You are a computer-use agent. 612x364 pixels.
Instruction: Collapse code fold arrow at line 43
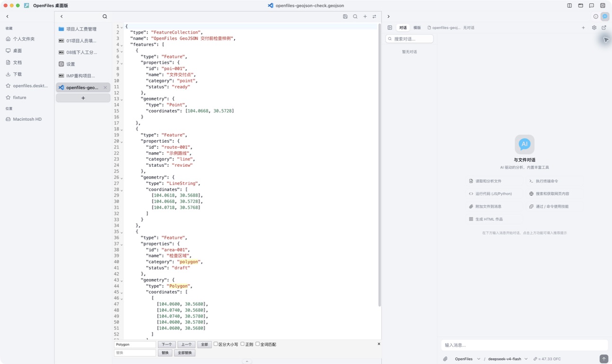tap(122, 281)
